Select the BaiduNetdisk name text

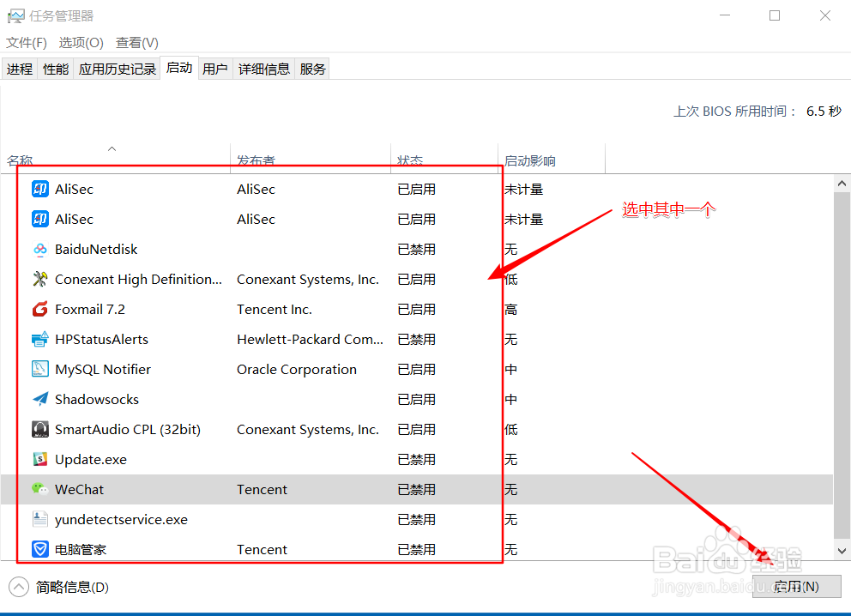96,249
